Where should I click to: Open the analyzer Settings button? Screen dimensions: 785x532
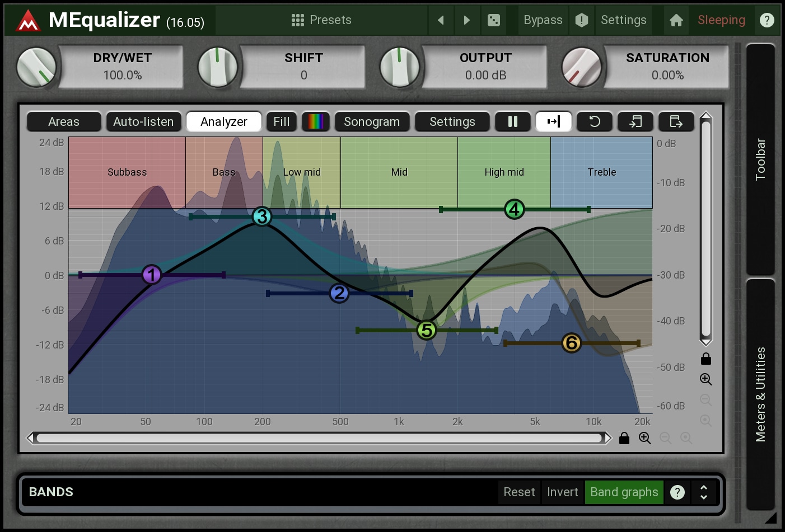452,121
